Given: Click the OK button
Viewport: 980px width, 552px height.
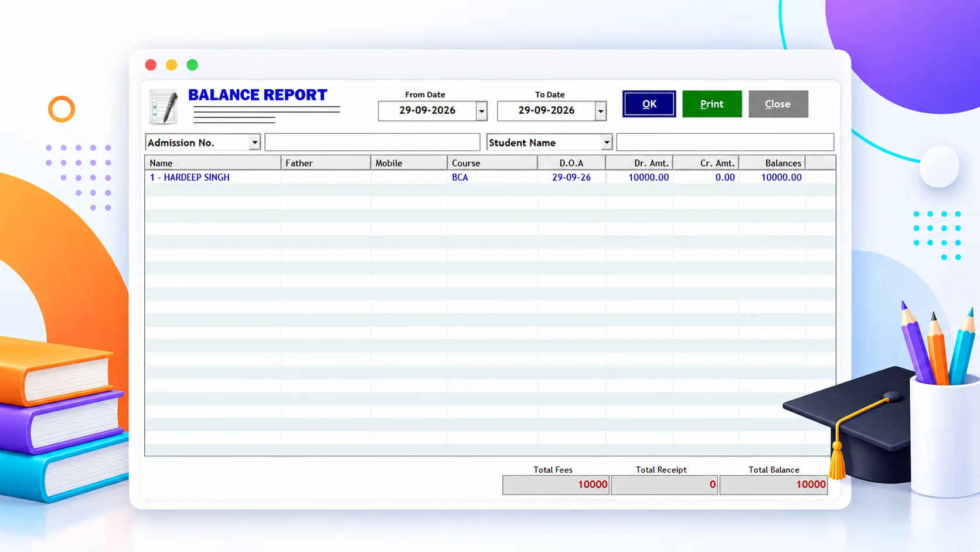Looking at the screenshot, I should pos(649,104).
